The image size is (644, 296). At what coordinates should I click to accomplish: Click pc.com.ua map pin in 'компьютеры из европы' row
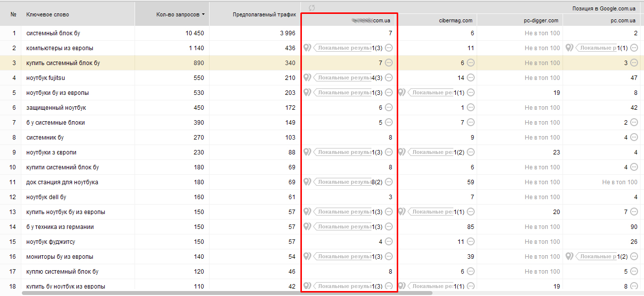[570, 48]
